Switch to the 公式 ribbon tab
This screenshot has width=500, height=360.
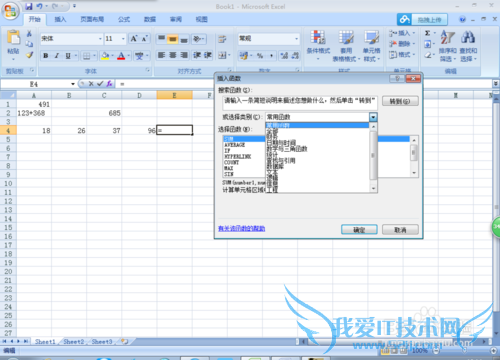pos(124,19)
